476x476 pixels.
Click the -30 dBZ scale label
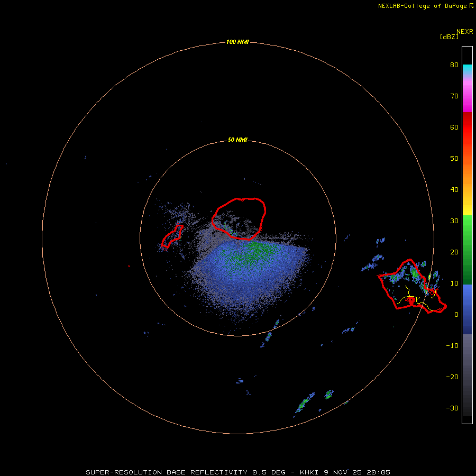(x=452, y=408)
